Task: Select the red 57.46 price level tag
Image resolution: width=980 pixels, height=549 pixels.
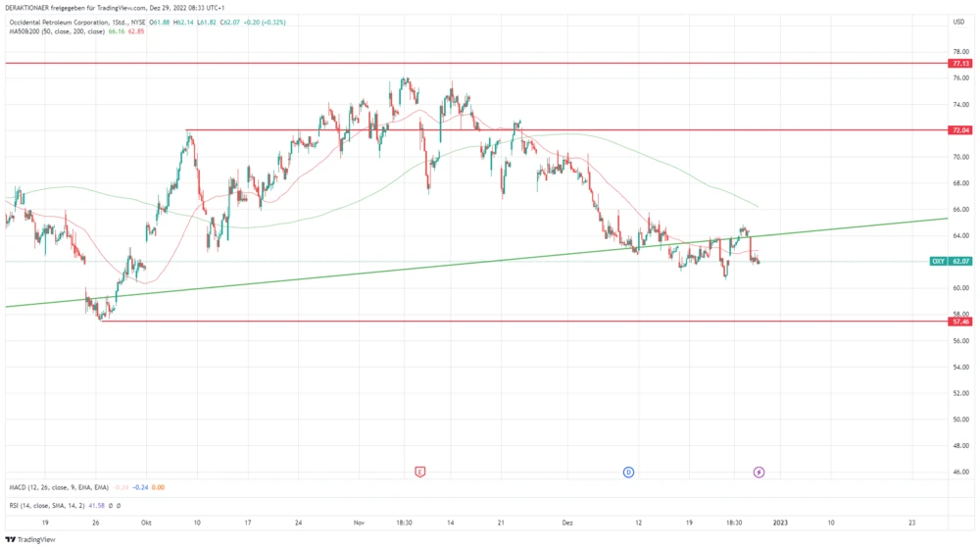Action: [959, 321]
